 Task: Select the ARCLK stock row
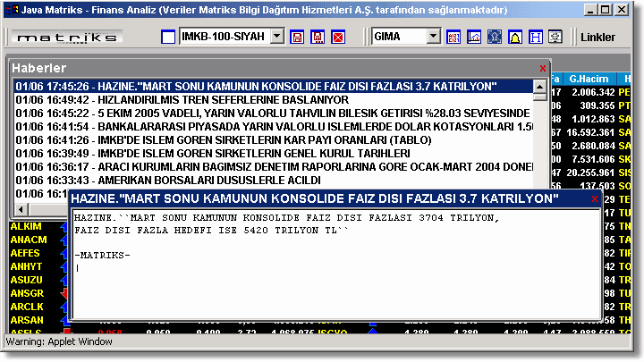coord(27,307)
